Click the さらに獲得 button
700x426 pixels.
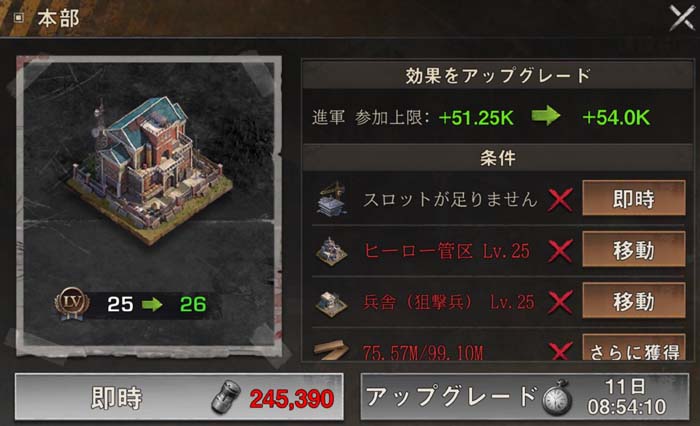[x=633, y=348]
